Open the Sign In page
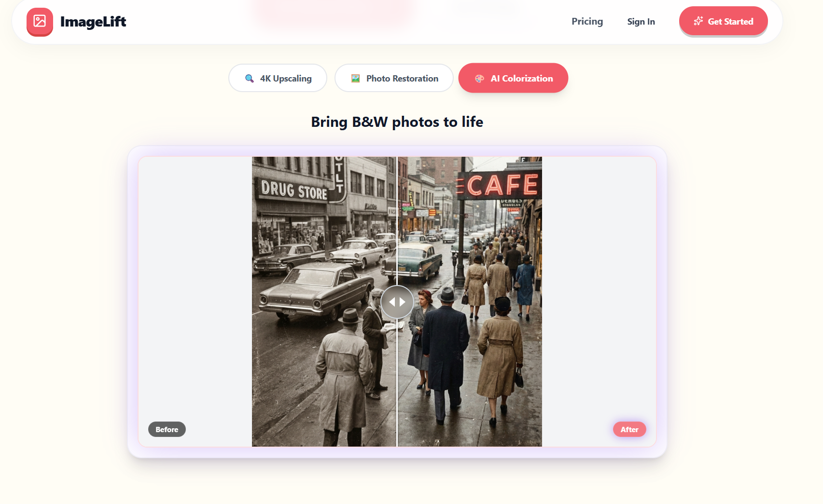 coord(641,21)
